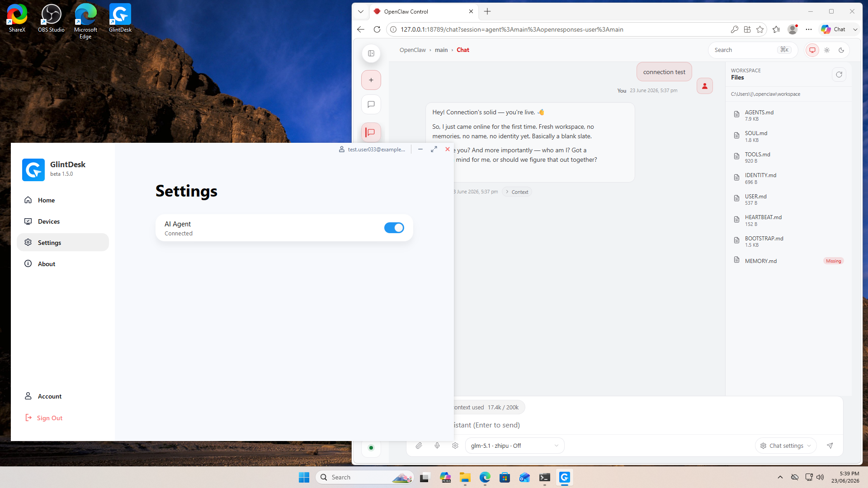The image size is (868, 488).
Task: Open a new Edge tab
Action: 487,12
